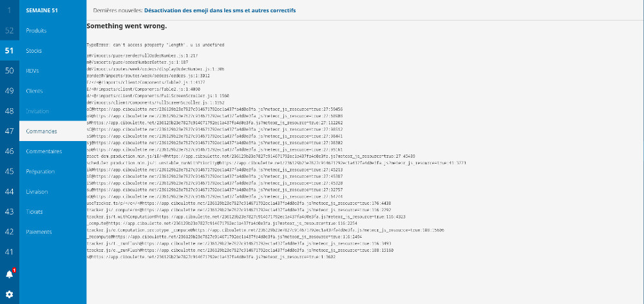Select week 41 in the week column
This screenshot has height=304, width=644.
(x=9, y=252)
